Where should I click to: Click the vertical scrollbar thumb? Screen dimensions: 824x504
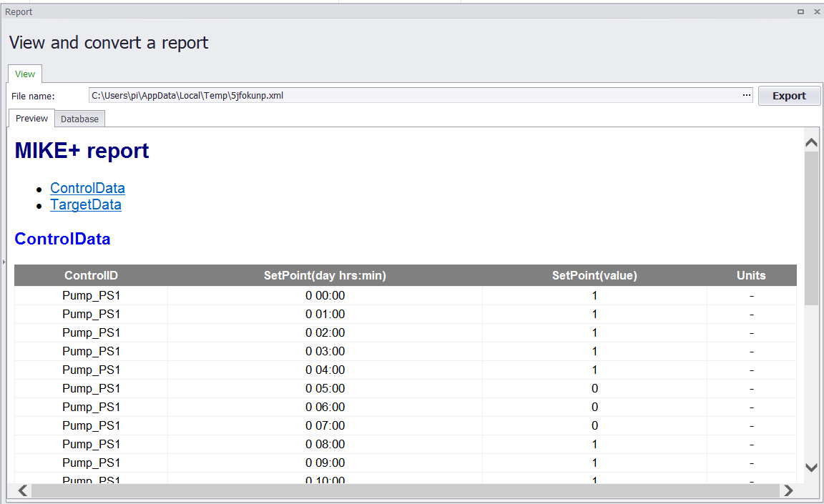[811, 228]
